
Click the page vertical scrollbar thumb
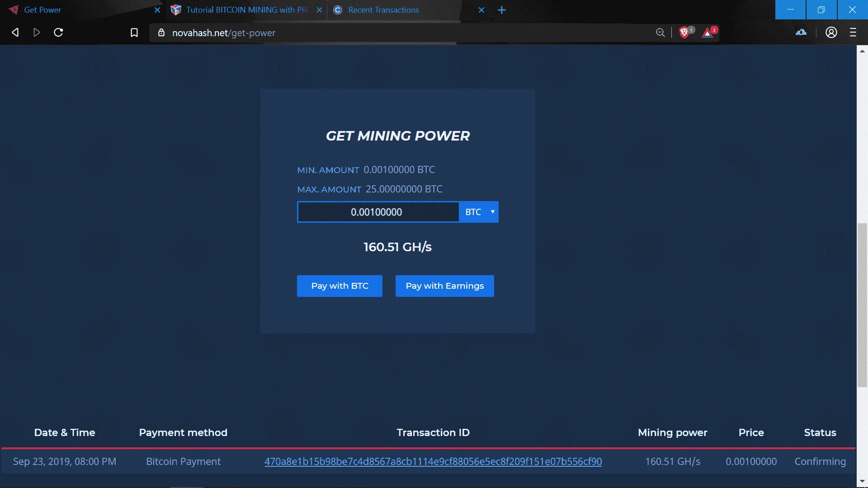coord(862,305)
